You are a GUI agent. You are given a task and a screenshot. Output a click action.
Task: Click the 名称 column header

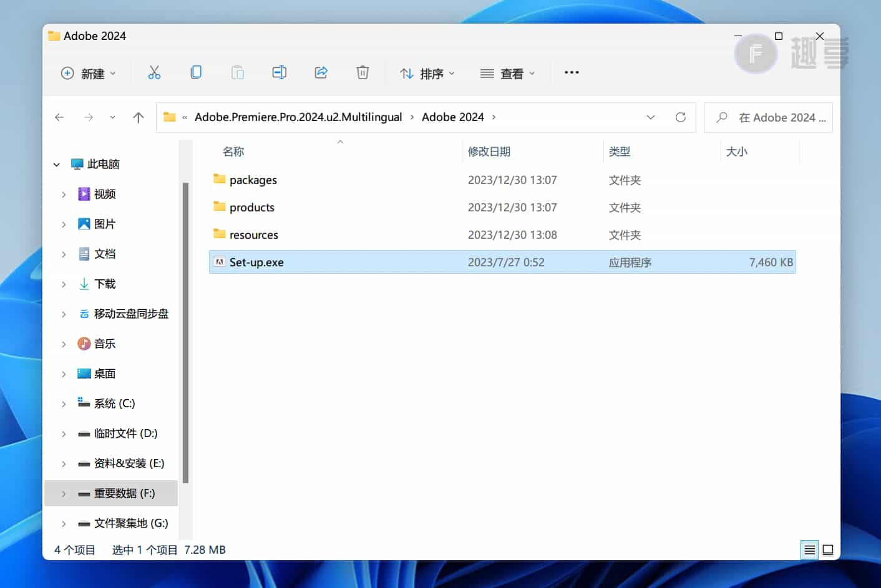tap(233, 152)
